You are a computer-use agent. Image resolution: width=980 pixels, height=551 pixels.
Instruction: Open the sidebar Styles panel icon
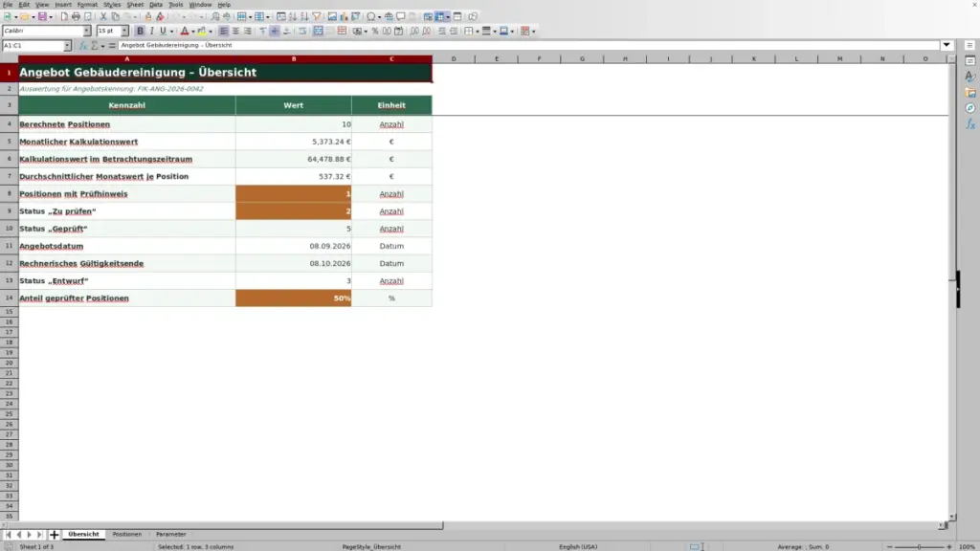(x=970, y=77)
